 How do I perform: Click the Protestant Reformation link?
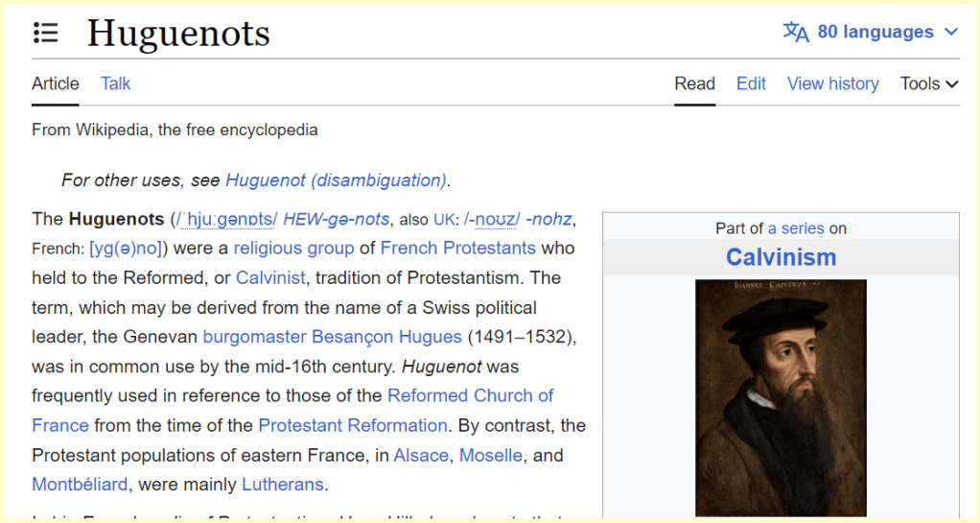pyautogui.click(x=353, y=425)
